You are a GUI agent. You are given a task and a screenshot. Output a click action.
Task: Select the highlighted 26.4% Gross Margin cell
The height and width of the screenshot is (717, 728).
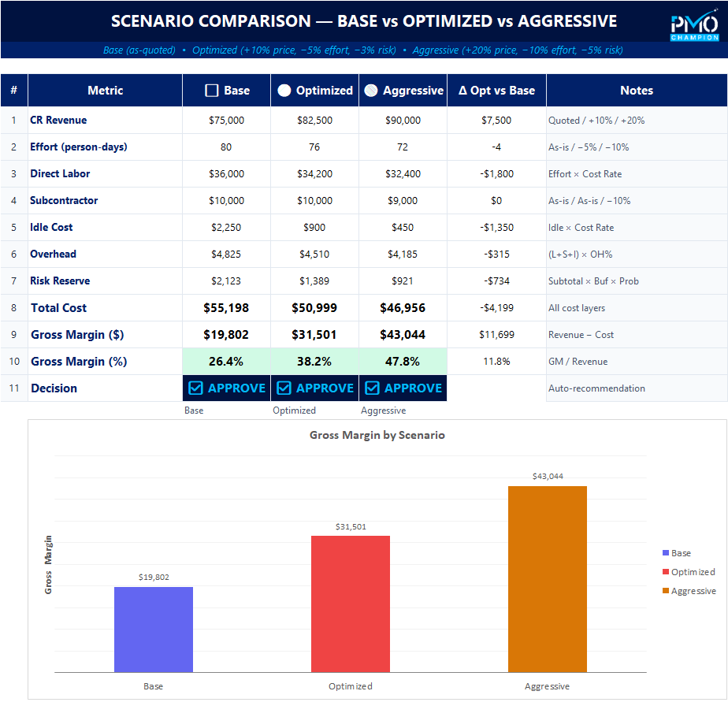coord(226,361)
